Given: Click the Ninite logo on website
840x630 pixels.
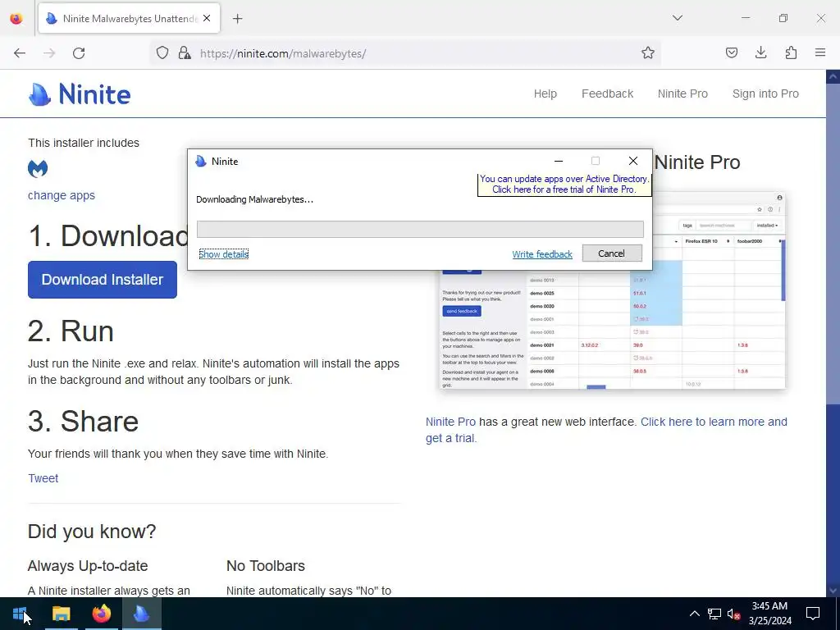Looking at the screenshot, I should (x=80, y=94).
